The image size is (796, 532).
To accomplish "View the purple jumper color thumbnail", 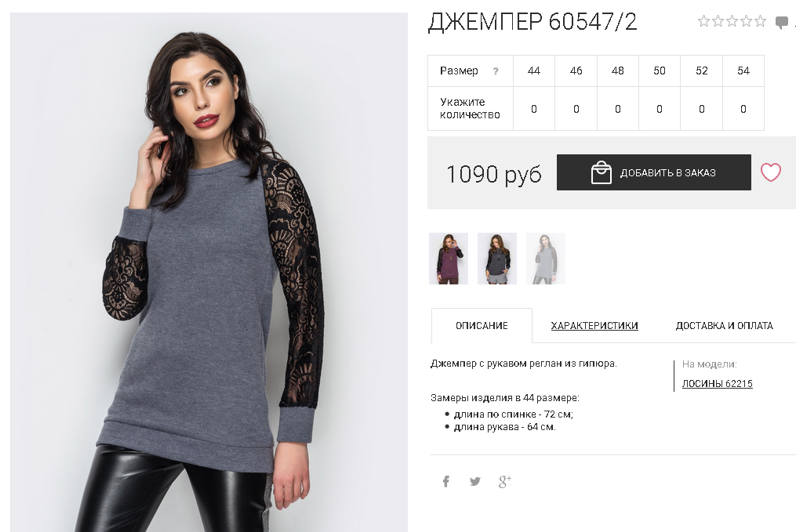I will [449, 258].
